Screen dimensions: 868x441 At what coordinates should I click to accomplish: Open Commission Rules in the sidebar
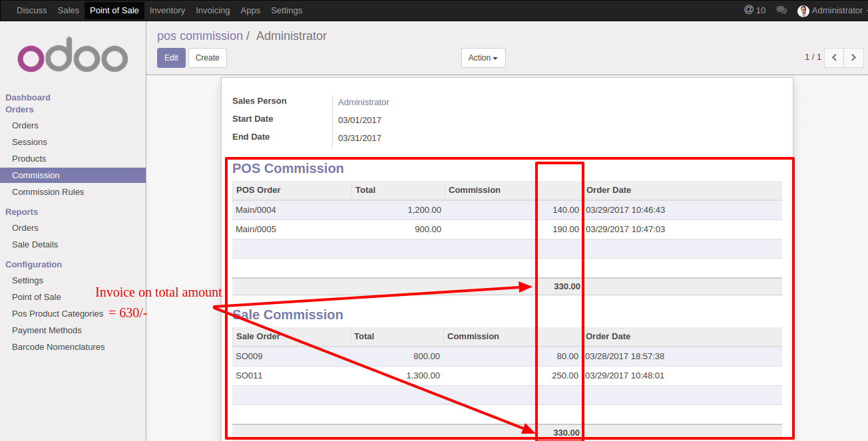pyautogui.click(x=48, y=192)
